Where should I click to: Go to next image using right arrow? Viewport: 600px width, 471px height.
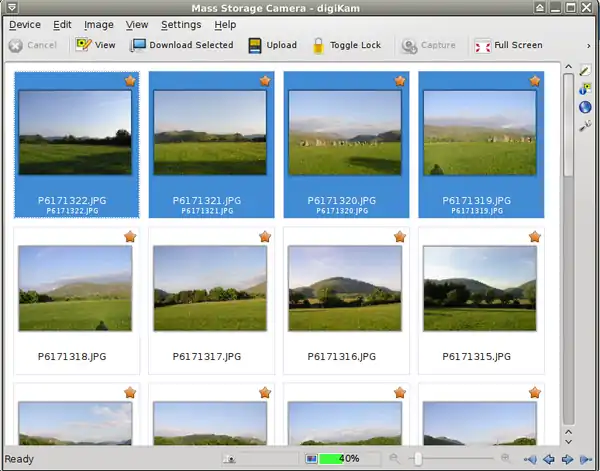[x=567, y=459]
